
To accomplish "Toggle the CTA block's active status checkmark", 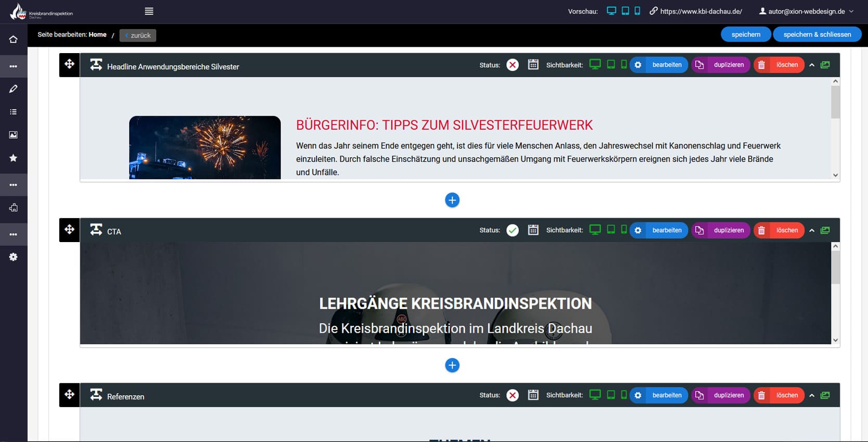I will click(x=513, y=230).
